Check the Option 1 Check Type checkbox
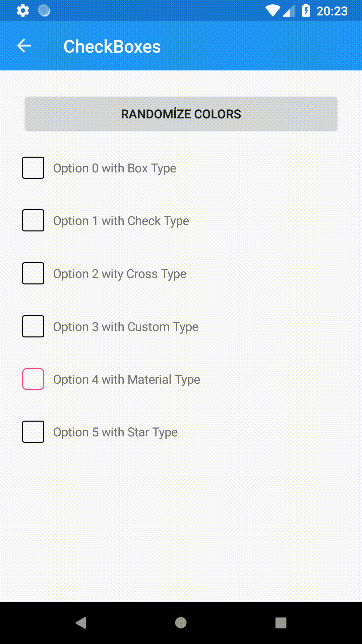This screenshot has height=644, width=362. (x=33, y=220)
